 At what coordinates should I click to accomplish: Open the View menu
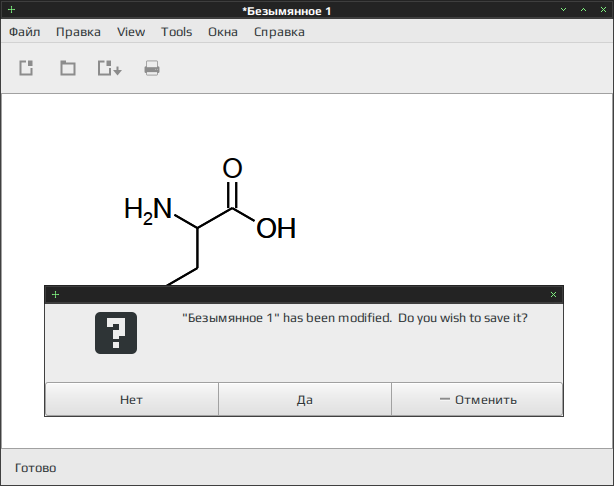click(x=131, y=32)
